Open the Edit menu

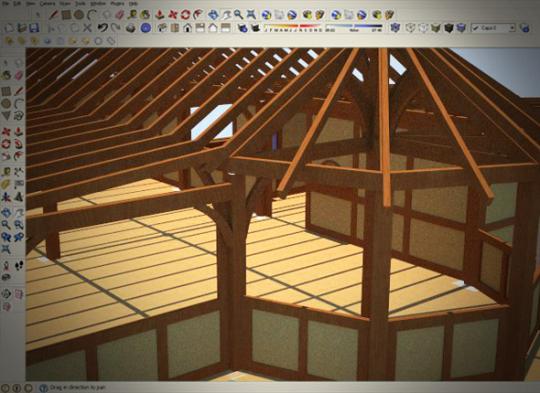17,3
